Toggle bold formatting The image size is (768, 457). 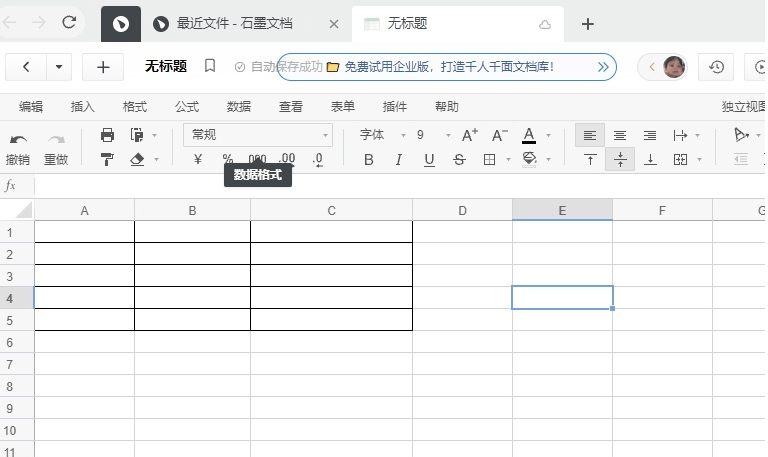pyautogui.click(x=369, y=159)
